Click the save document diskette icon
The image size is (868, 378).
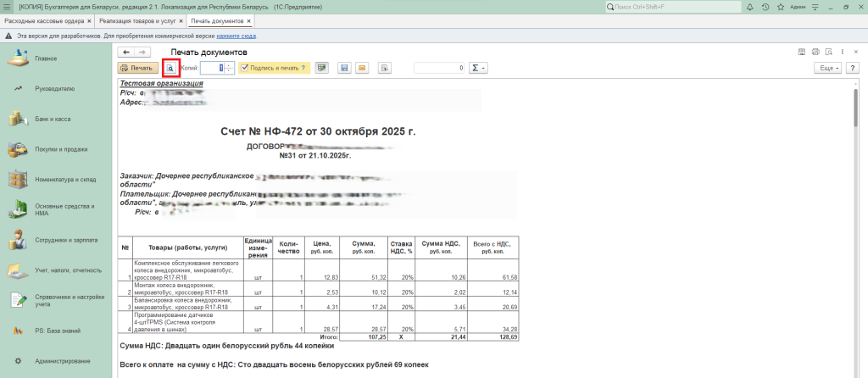pos(344,68)
